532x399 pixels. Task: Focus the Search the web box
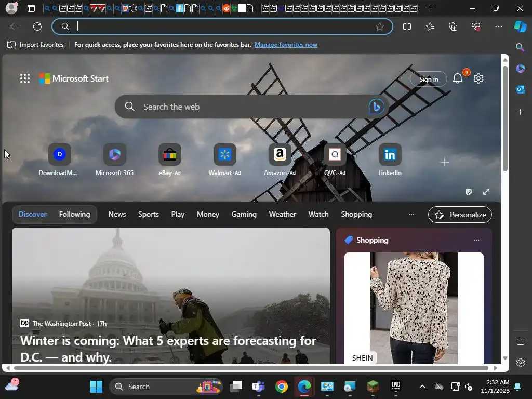point(252,107)
